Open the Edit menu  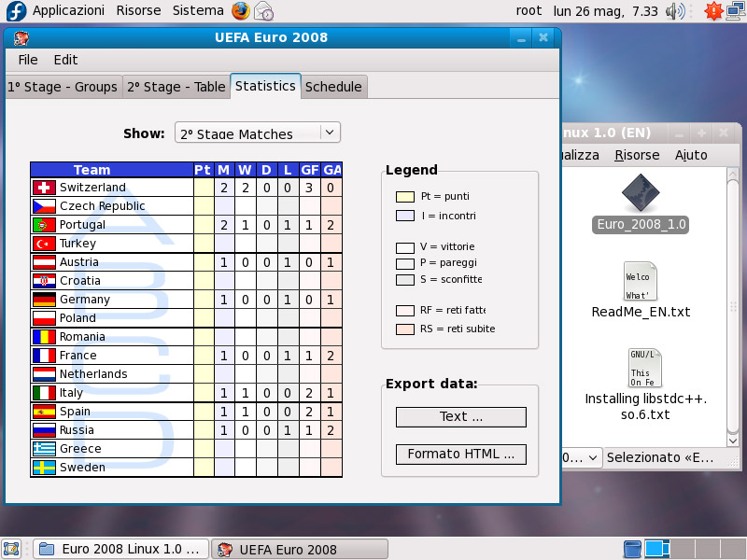point(65,60)
